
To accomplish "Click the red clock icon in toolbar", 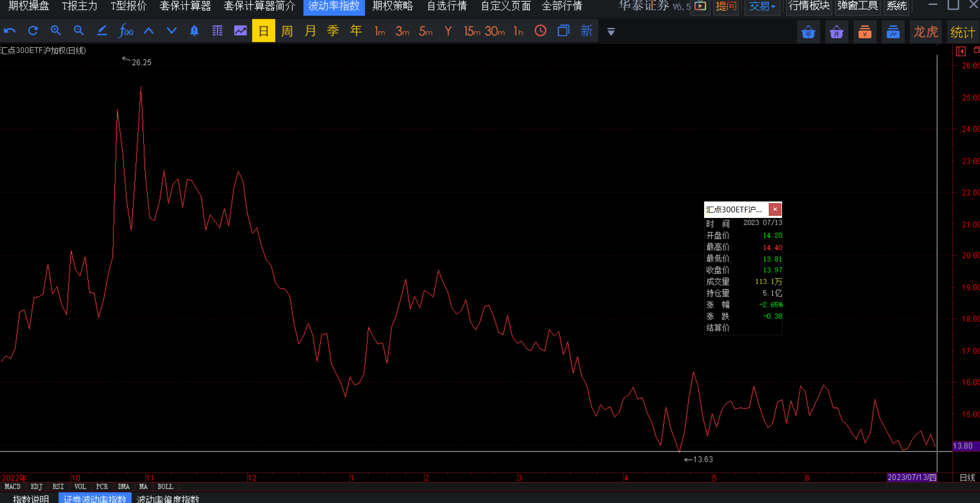I will click(x=541, y=31).
